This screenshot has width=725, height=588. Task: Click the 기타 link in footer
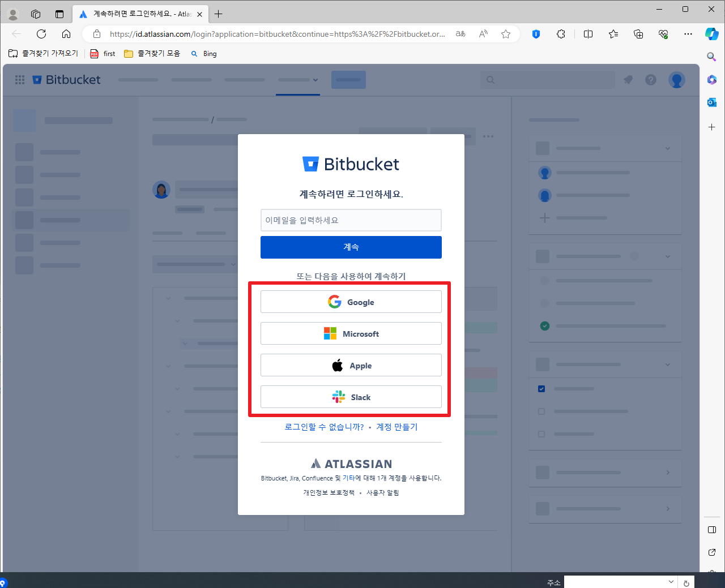(x=348, y=478)
